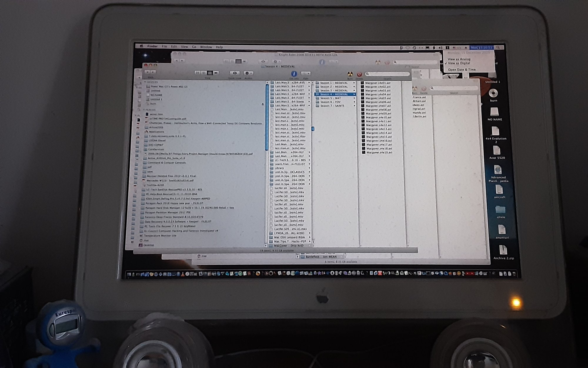Click the Back navigation button
The width and height of the screenshot is (588, 368).
[x=147, y=72]
